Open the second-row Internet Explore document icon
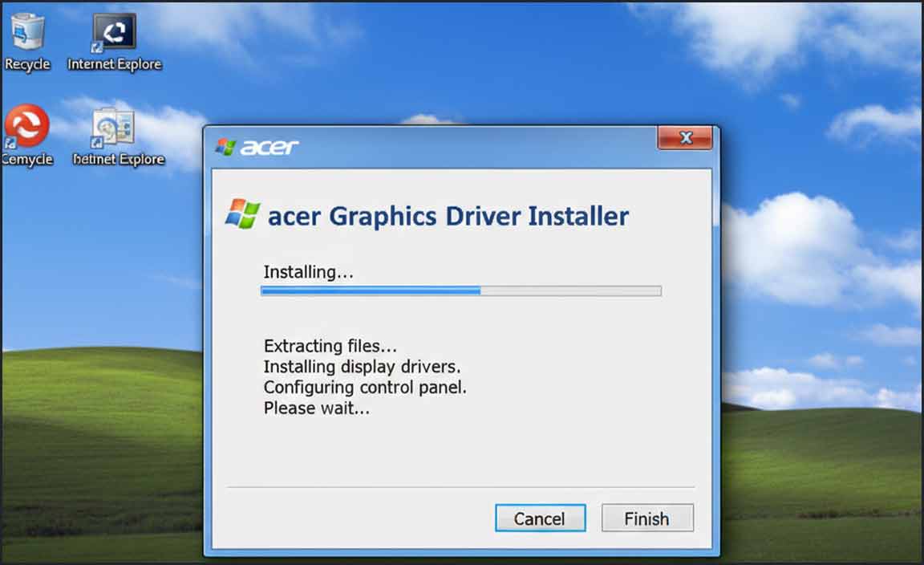This screenshot has width=924, height=565. 118,136
